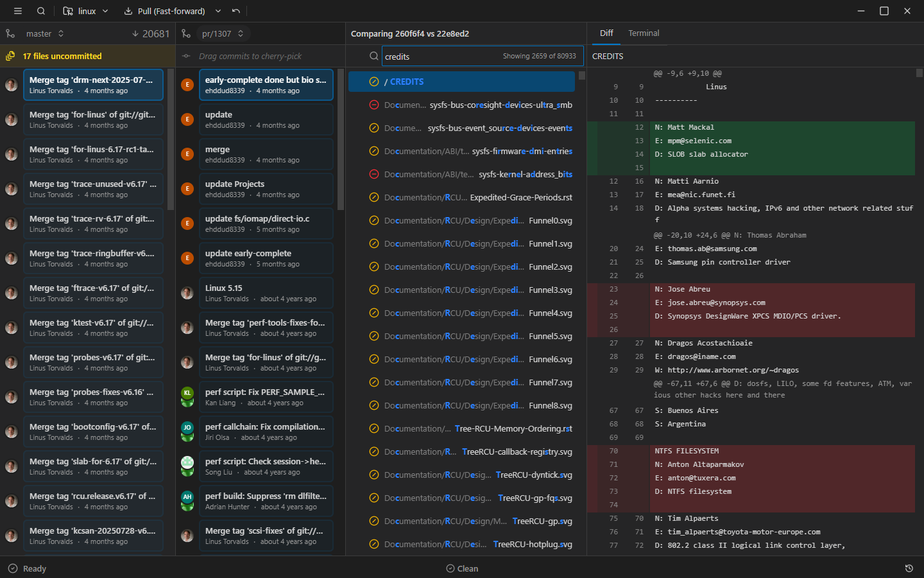Click the undo arrow icon

point(236,11)
